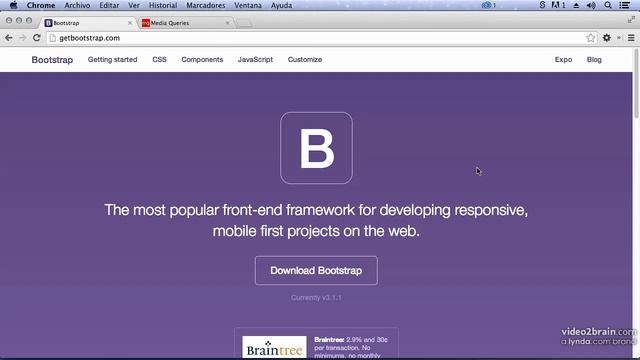The height and width of the screenshot is (360, 640).
Task: Click the Download Bootstrap button
Action: click(316, 270)
